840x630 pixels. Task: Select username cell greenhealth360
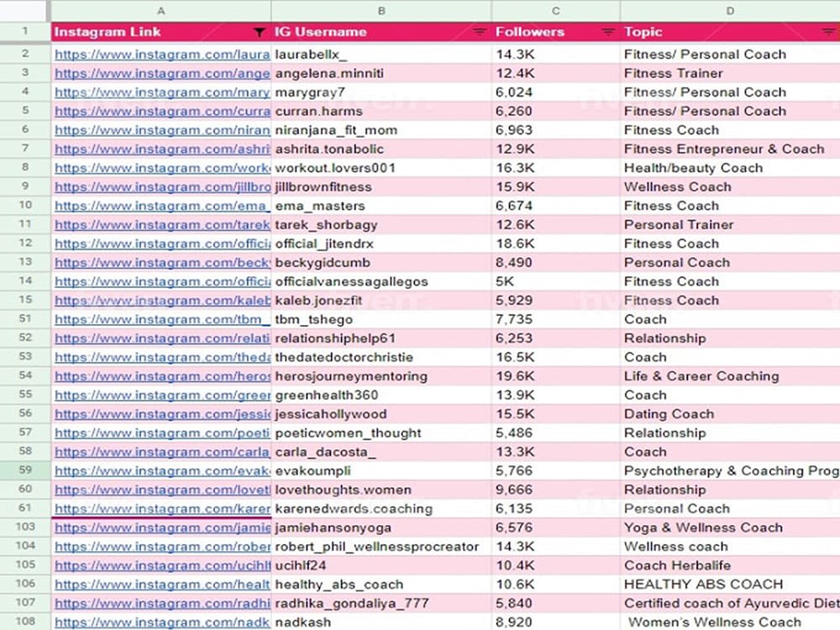381,396
